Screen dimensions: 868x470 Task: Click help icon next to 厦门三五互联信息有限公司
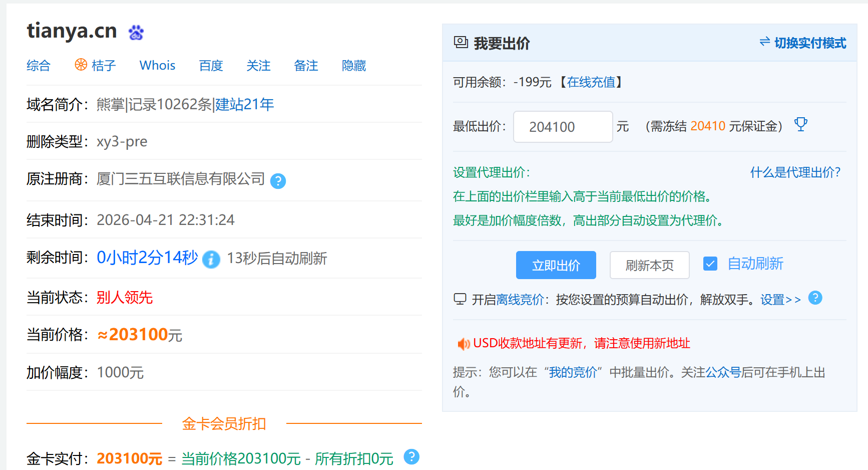pos(278,181)
